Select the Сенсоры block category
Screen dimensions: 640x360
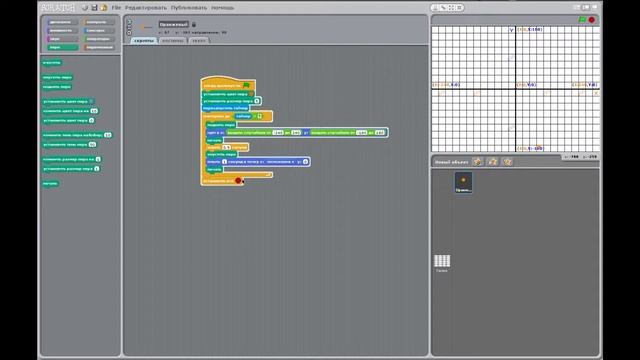tap(99, 31)
